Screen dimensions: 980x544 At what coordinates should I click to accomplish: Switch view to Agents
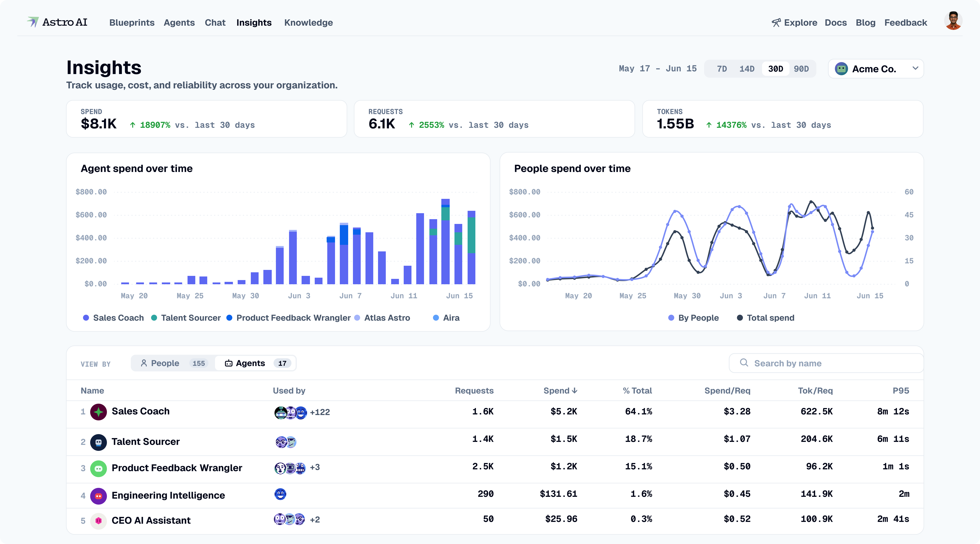click(x=255, y=363)
